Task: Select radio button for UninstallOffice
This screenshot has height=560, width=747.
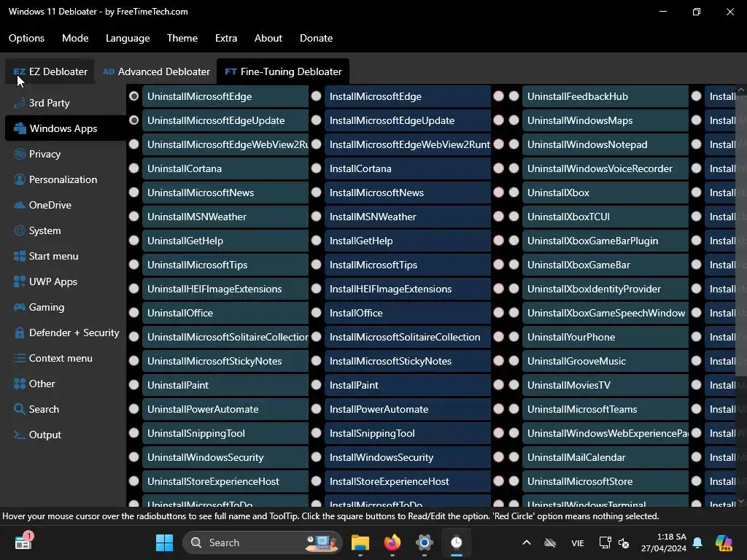Action: [x=134, y=313]
